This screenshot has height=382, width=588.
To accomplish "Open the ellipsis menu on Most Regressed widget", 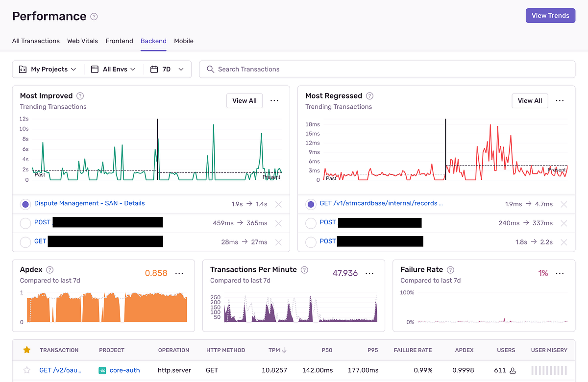I will (560, 100).
